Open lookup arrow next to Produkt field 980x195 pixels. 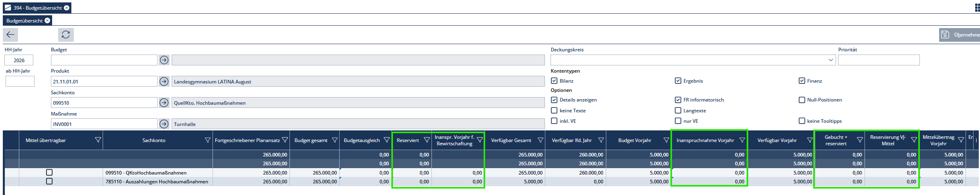click(164, 81)
